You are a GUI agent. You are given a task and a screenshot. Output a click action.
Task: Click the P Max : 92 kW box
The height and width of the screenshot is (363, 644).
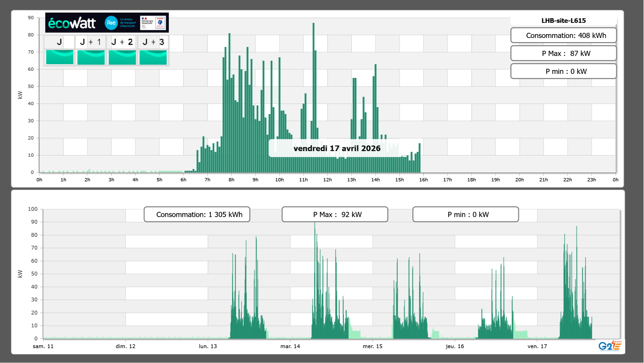(335, 214)
